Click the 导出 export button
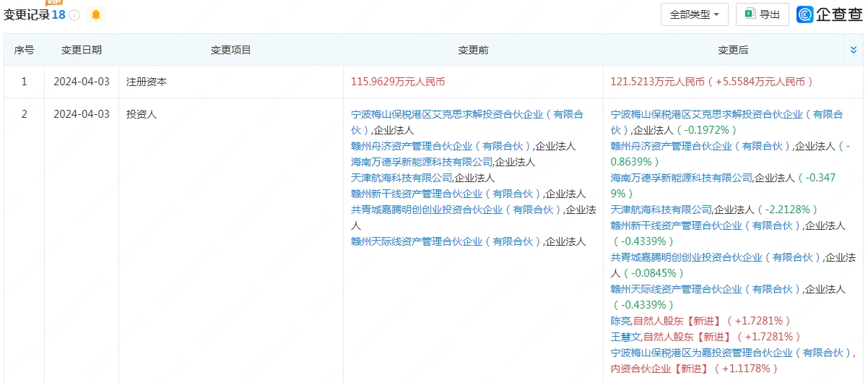Image resolution: width=868 pixels, height=383 pixels. 763,14
